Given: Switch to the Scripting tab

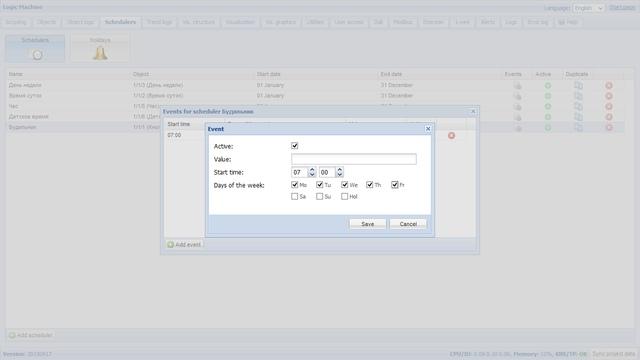Looking at the screenshot, I should (x=16, y=22).
